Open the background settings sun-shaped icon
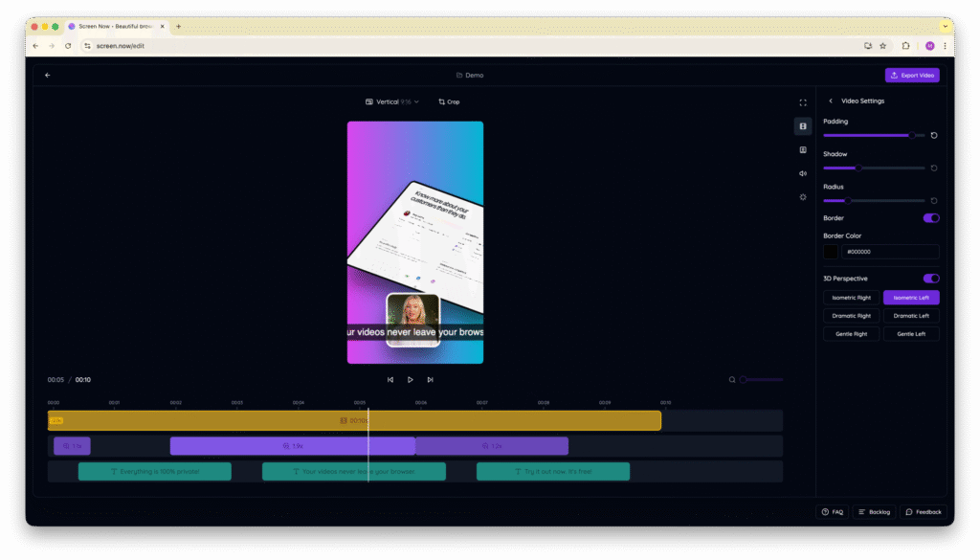 coord(803,197)
